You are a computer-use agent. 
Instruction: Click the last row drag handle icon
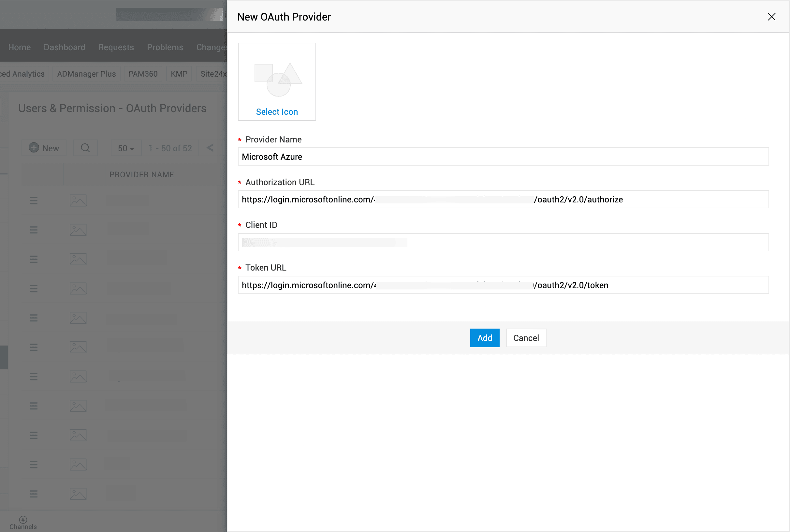click(x=34, y=494)
